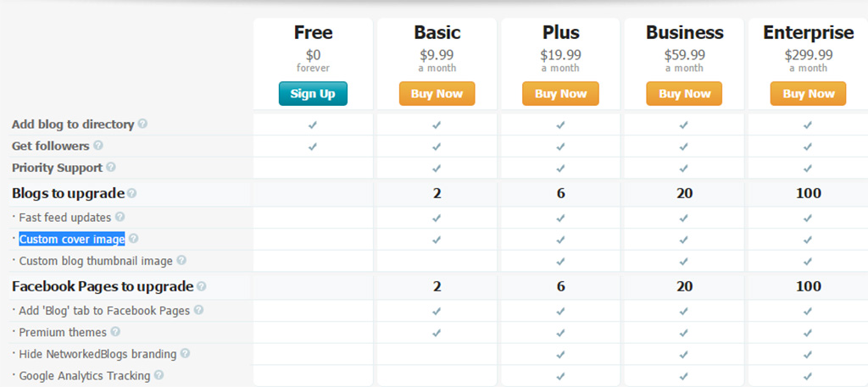Open help for Add 'Blog' tab to Facebook Pages

pyautogui.click(x=198, y=310)
